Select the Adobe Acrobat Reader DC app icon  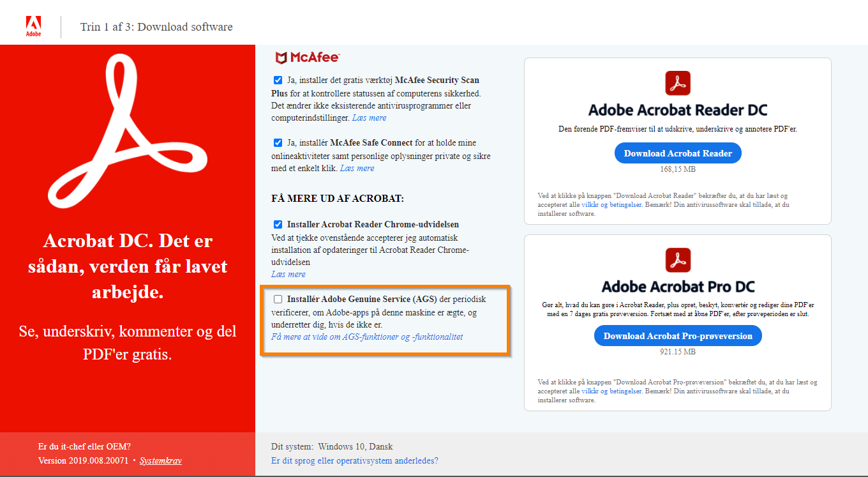pyautogui.click(x=678, y=83)
